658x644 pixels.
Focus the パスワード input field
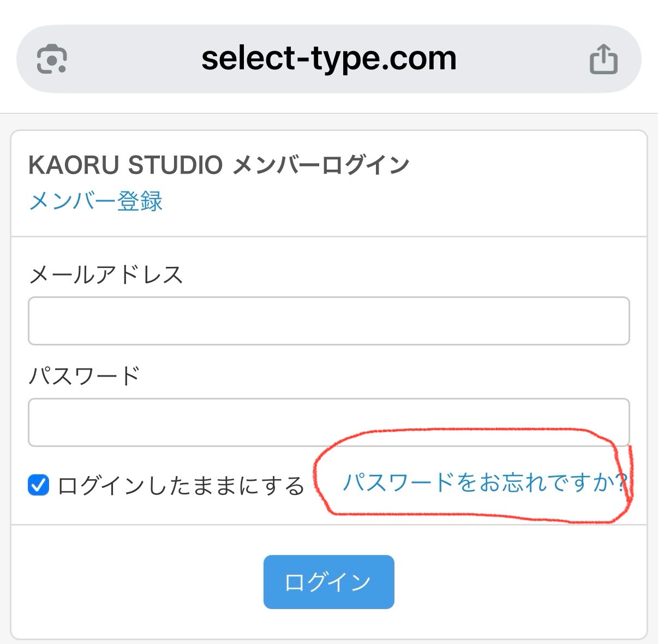tap(329, 422)
